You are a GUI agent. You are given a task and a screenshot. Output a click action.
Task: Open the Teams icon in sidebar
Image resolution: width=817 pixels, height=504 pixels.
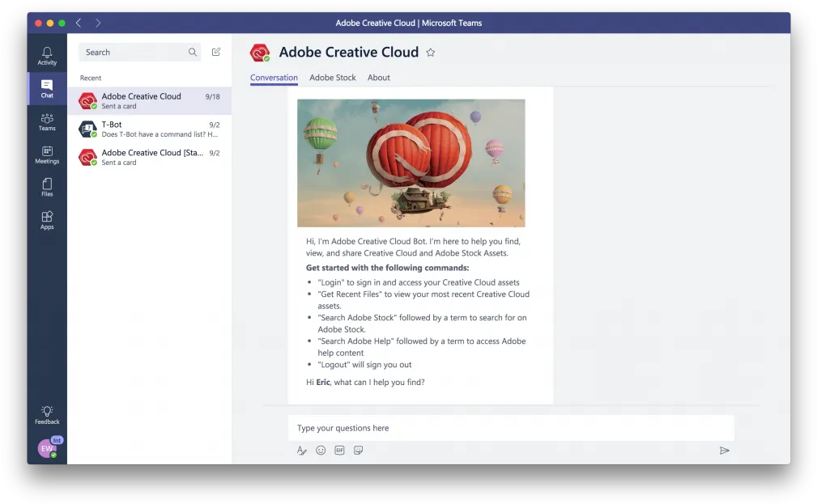47,122
